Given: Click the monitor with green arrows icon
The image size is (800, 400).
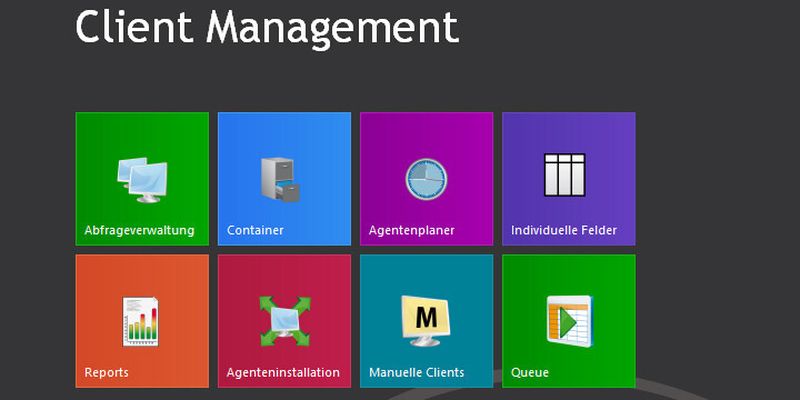Looking at the screenshot, I should (285, 321).
